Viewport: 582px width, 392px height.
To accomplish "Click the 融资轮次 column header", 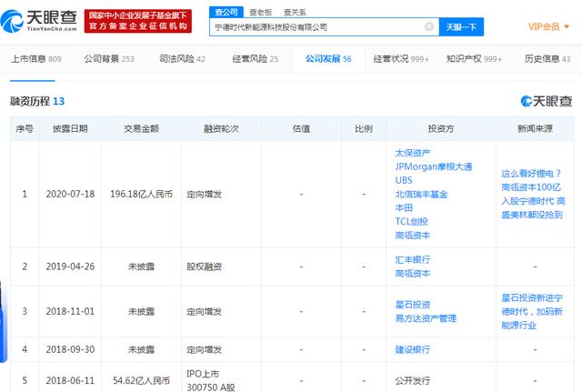I will pos(221,129).
